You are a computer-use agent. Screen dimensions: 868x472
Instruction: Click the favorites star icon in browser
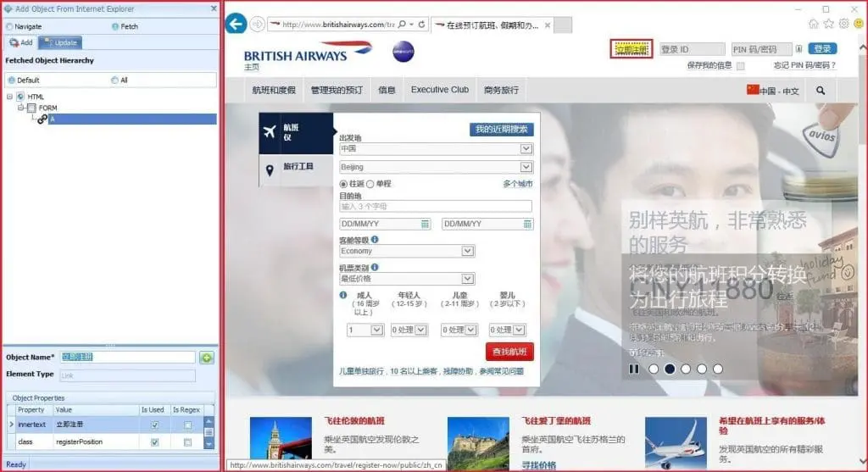point(829,24)
